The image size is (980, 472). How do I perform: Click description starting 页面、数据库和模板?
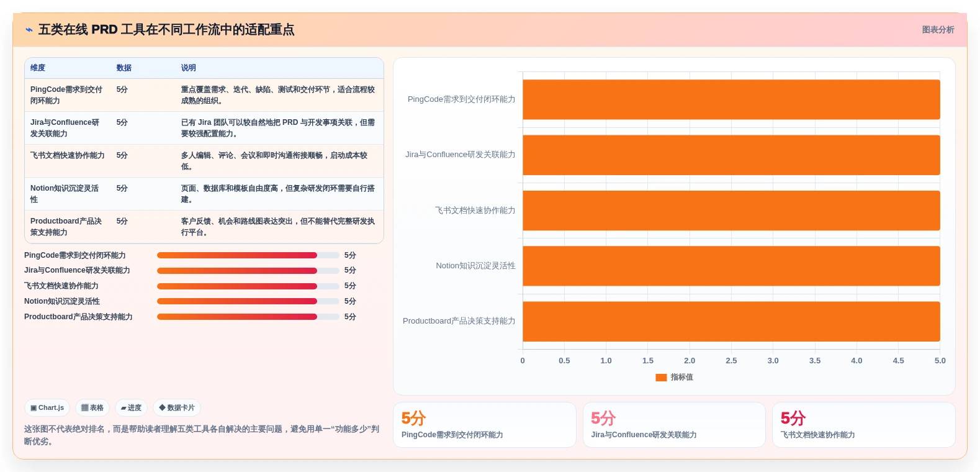point(278,194)
